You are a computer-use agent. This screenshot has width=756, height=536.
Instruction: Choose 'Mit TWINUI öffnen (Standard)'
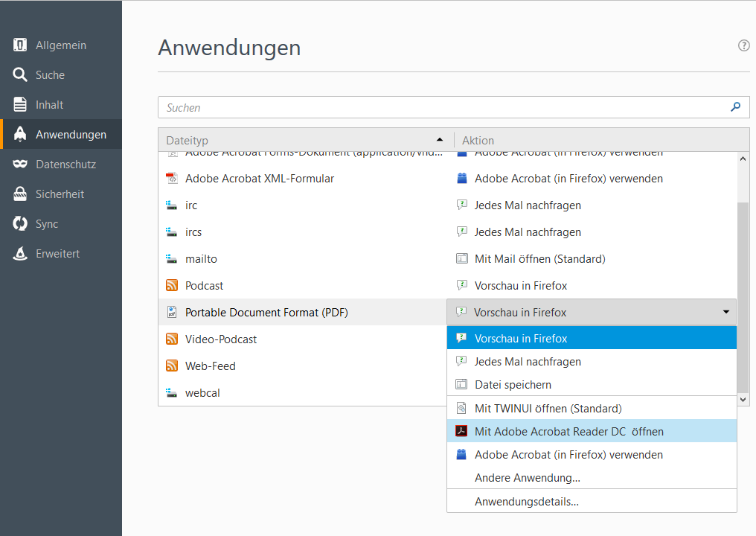coord(592,408)
